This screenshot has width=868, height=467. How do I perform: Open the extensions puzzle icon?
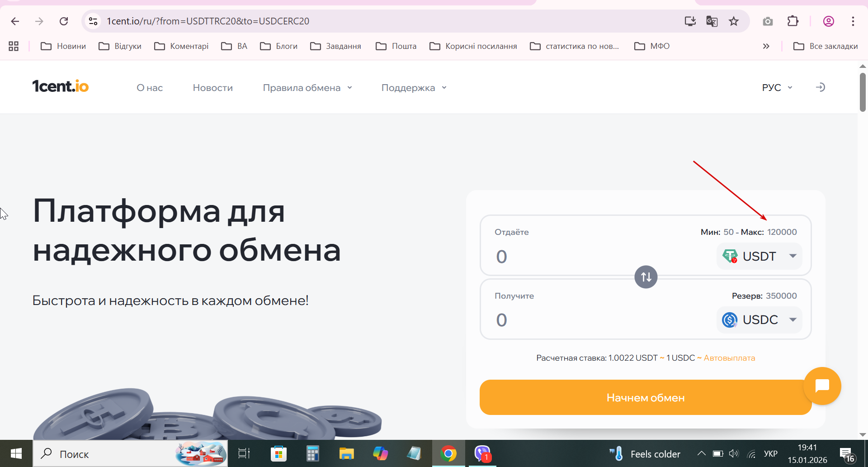793,21
